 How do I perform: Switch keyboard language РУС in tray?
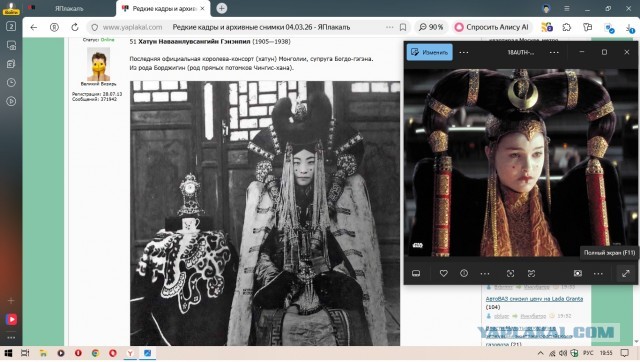[588, 353]
